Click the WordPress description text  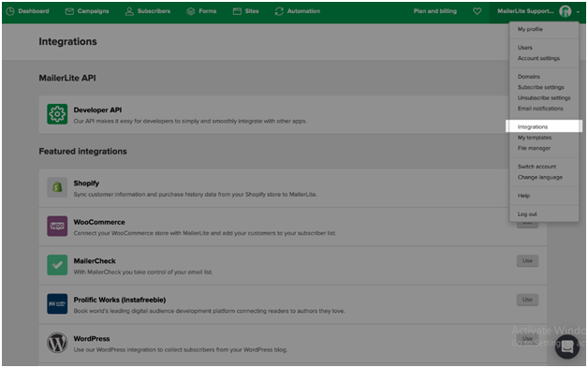click(181, 349)
